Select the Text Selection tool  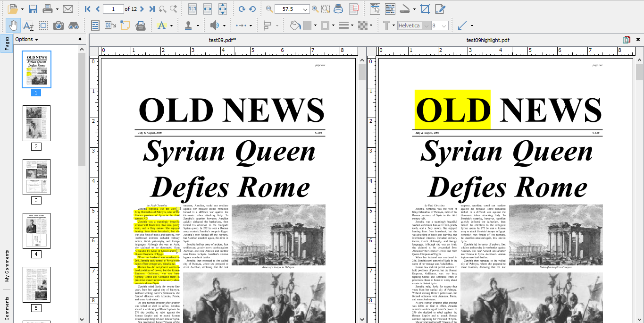click(x=28, y=25)
